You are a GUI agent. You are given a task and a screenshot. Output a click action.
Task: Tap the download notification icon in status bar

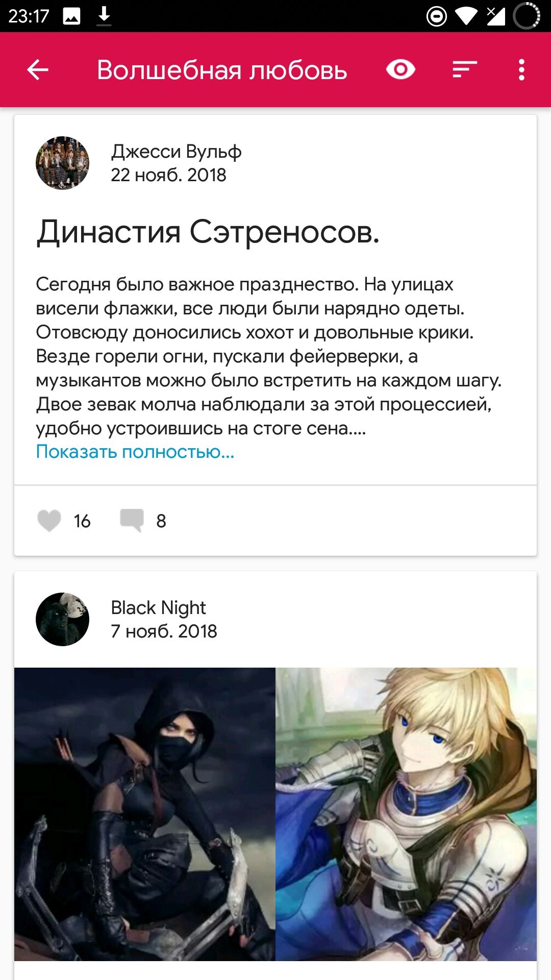104,16
